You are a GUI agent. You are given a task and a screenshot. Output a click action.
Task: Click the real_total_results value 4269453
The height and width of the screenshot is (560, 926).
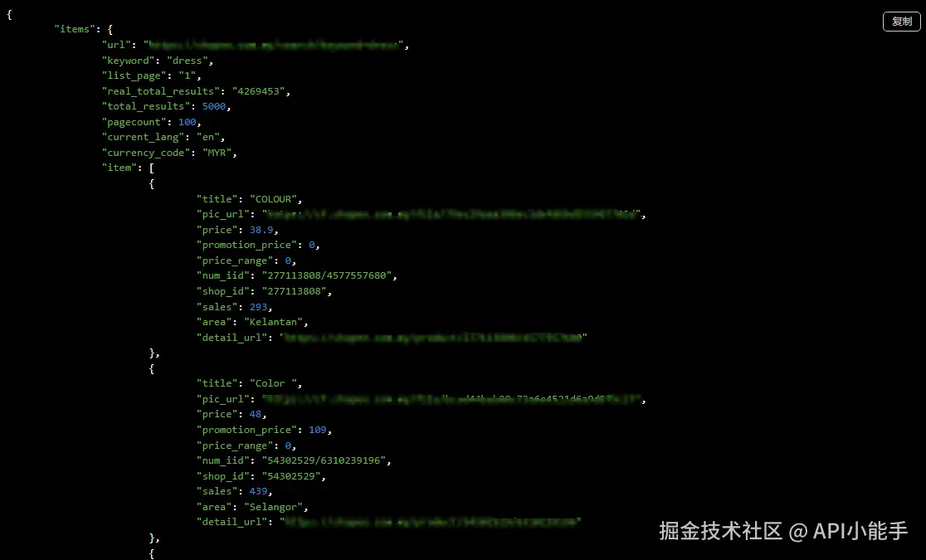click(x=258, y=91)
